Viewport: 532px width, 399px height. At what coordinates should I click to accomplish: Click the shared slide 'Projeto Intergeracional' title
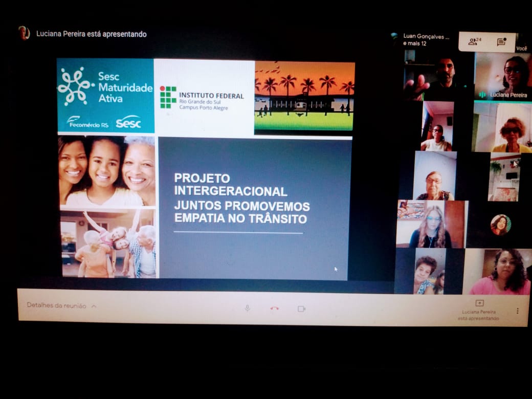[241, 198]
